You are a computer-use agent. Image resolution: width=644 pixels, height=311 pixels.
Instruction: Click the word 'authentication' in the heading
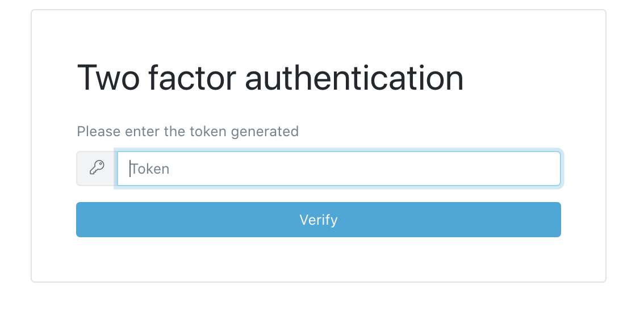(x=354, y=78)
